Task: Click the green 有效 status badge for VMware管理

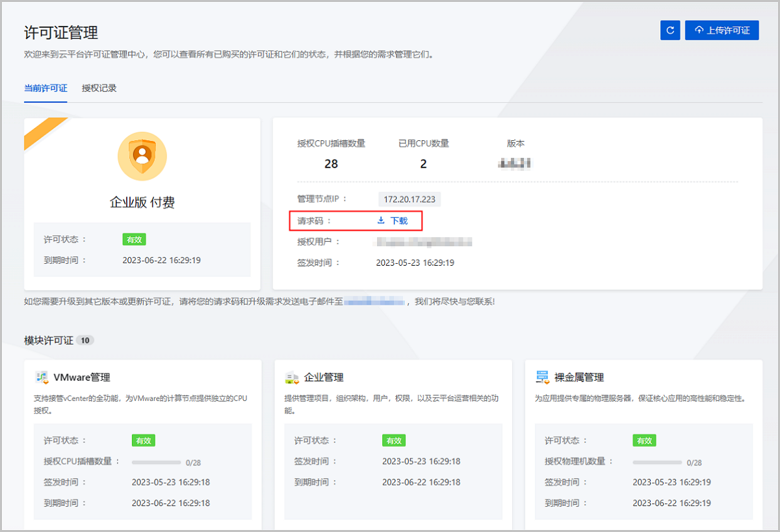Action: click(x=143, y=440)
